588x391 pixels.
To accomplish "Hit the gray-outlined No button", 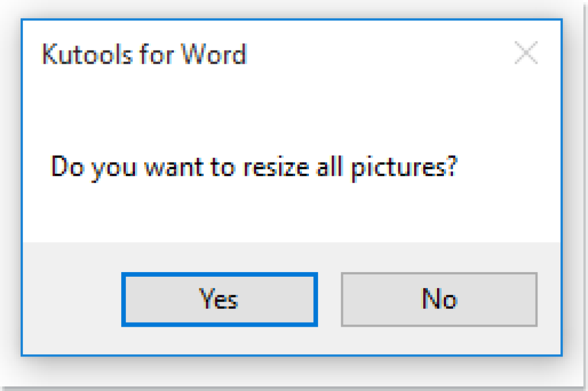I will 439,300.
